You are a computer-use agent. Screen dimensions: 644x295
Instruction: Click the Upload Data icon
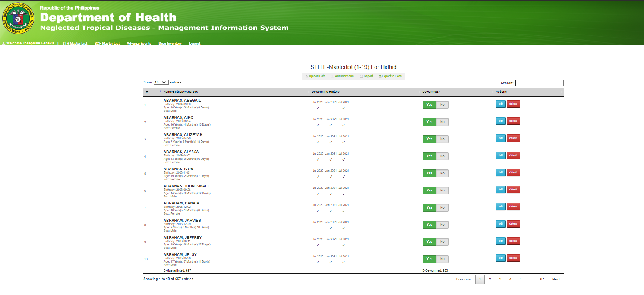point(307,76)
